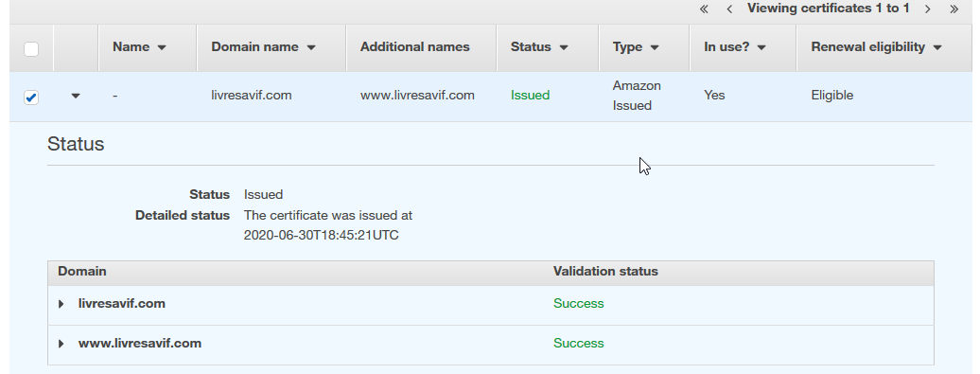Jump to first page of certificates
The image size is (980, 374).
[704, 9]
